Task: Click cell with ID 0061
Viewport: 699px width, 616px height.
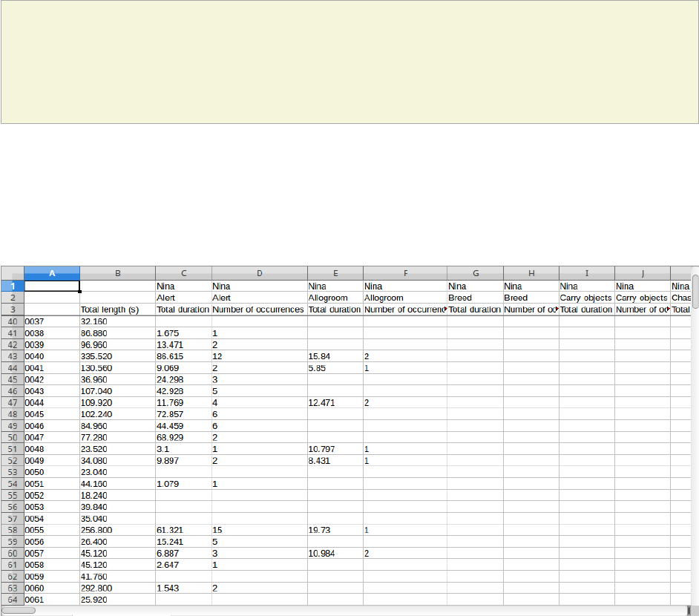Action: click(52, 600)
